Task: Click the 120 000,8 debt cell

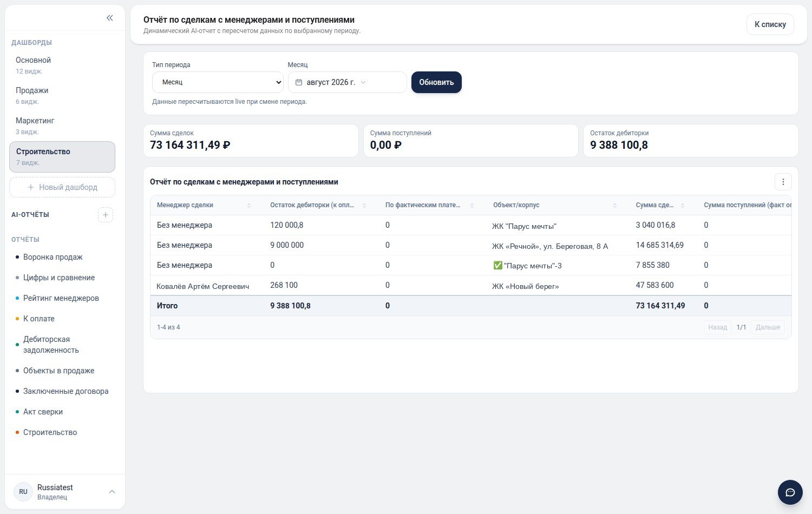Action: [287, 225]
